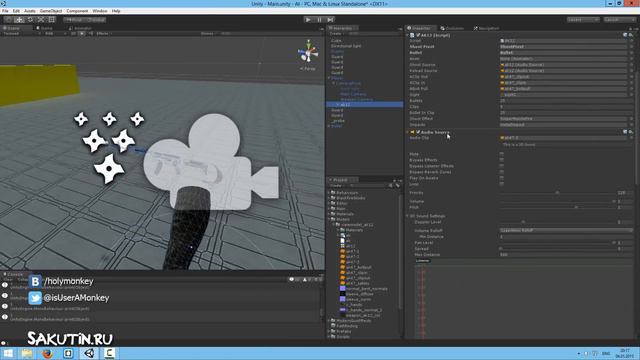This screenshot has height=360, width=640.
Task: Toggle Play On Awake checkbox
Action: pyautogui.click(x=502, y=178)
